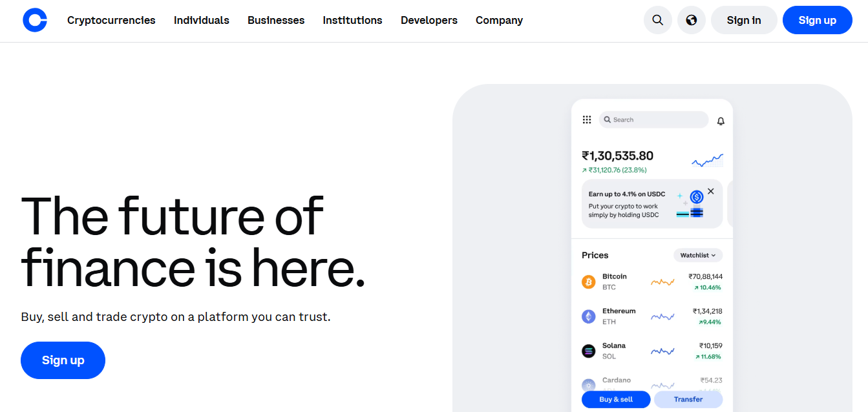Viewport: 868px width, 412px height.
Task: Click the Buy & sell button
Action: pyautogui.click(x=616, y=399)
